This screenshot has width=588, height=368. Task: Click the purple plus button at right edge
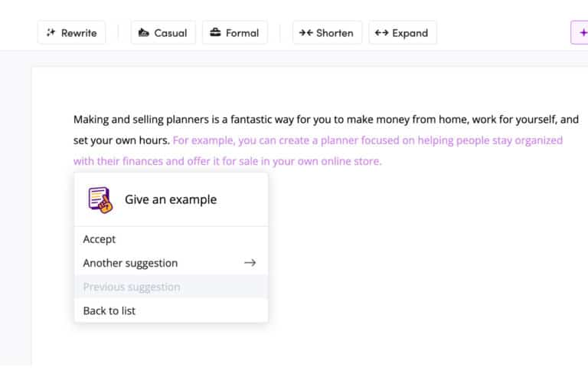(x=581, y=33)
